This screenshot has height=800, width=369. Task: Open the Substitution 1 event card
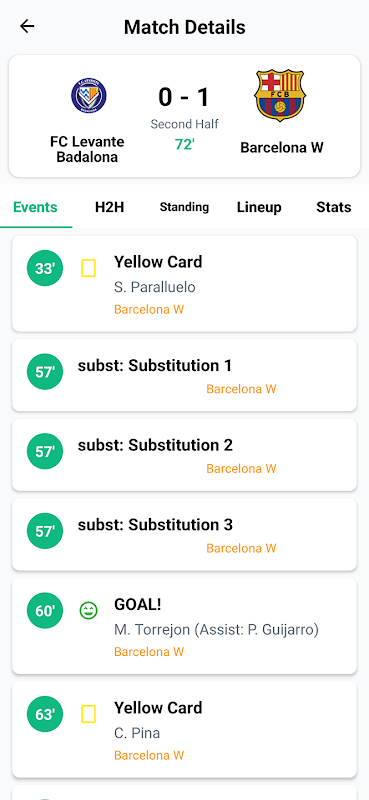pyautogui.click(x=184, y=375)
